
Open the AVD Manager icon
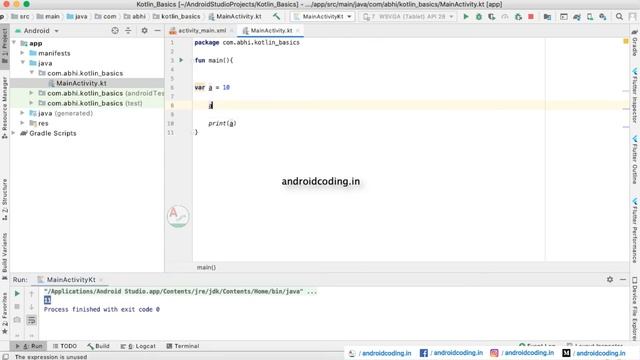coord(590,17)
